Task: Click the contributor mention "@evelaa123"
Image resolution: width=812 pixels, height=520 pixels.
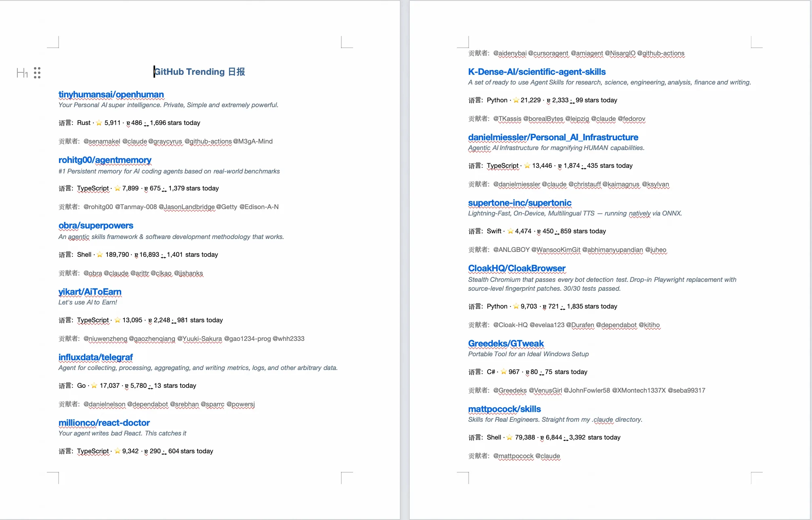Action: pos(547,325)
